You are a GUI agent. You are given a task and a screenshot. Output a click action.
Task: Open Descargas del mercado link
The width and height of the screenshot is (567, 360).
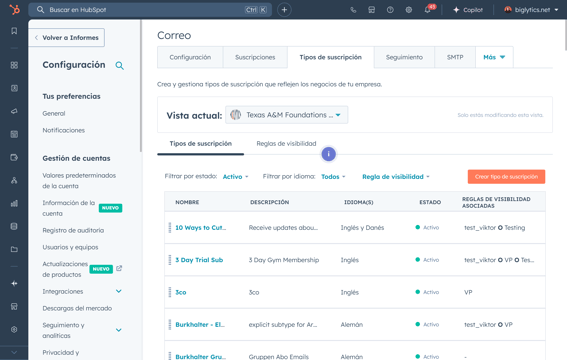pos(77,308)
